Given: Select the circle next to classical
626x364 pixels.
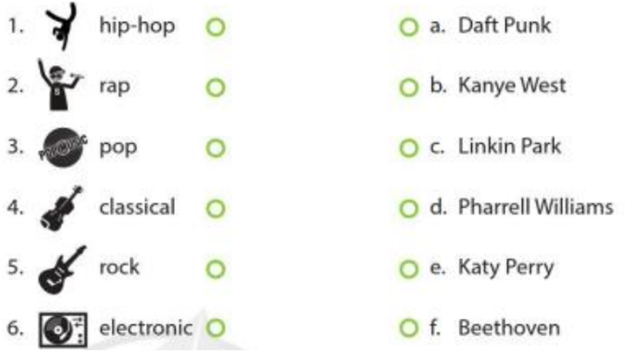Looking at the screenshot, I should click(215, 209).
